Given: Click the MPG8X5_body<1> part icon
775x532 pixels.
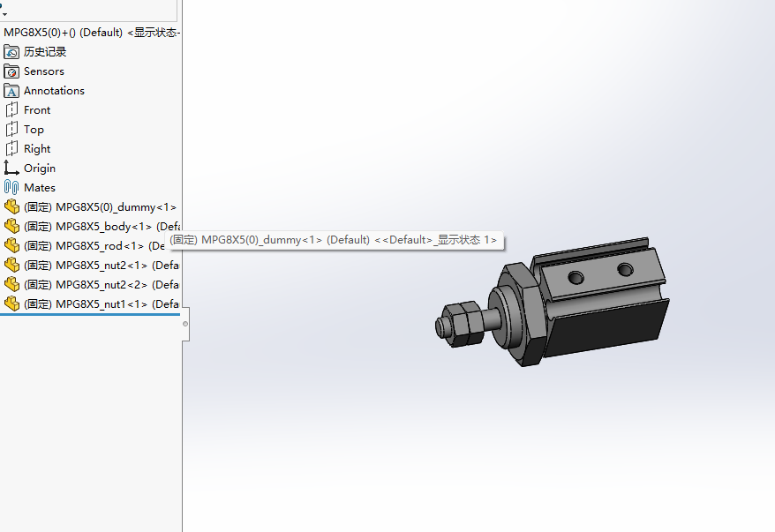Looking at the screenshot, I should (11, 226).
